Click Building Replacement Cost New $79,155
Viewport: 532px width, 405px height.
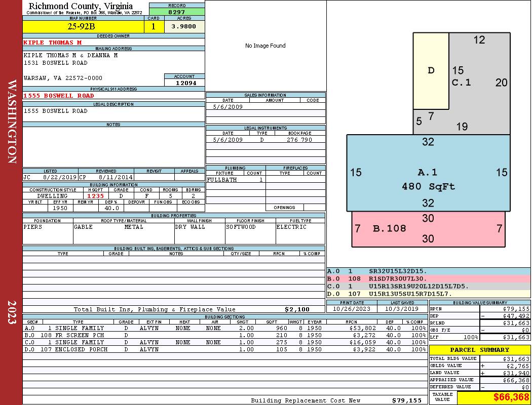[406, 400]
